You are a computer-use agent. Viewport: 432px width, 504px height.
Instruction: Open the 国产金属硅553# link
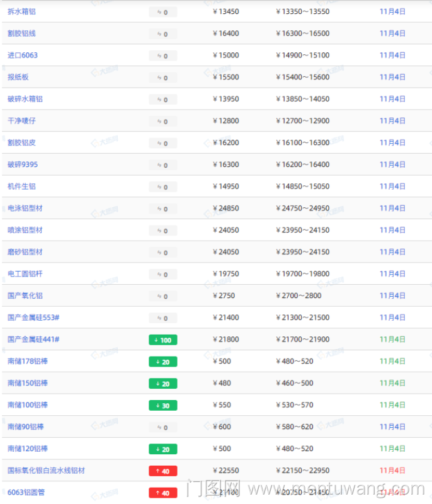click(33, 318)
